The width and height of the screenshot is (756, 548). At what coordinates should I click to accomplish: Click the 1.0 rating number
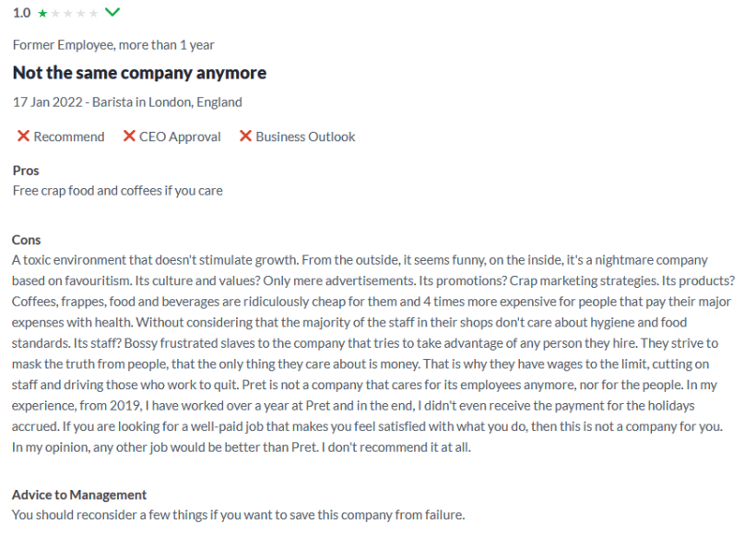tap(21, 14)
